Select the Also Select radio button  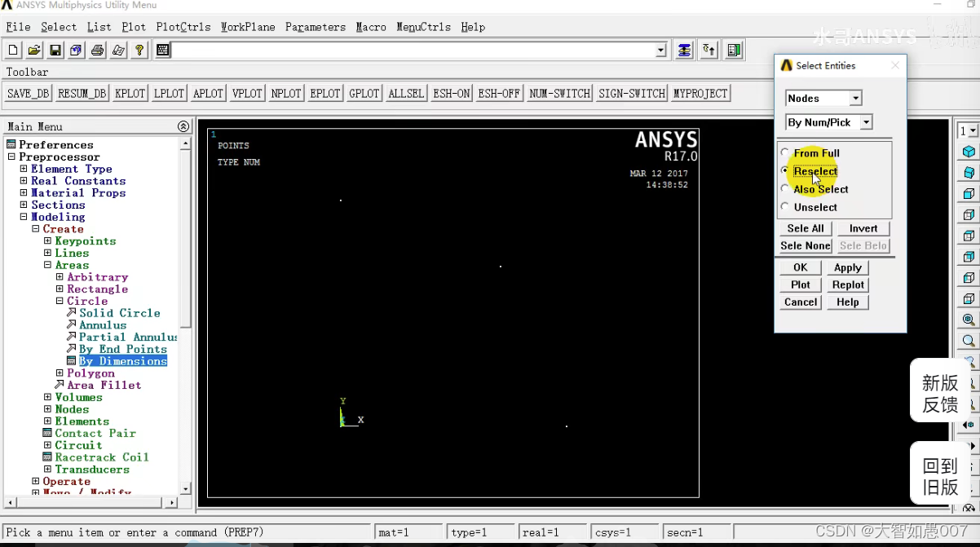pos(785,188)
